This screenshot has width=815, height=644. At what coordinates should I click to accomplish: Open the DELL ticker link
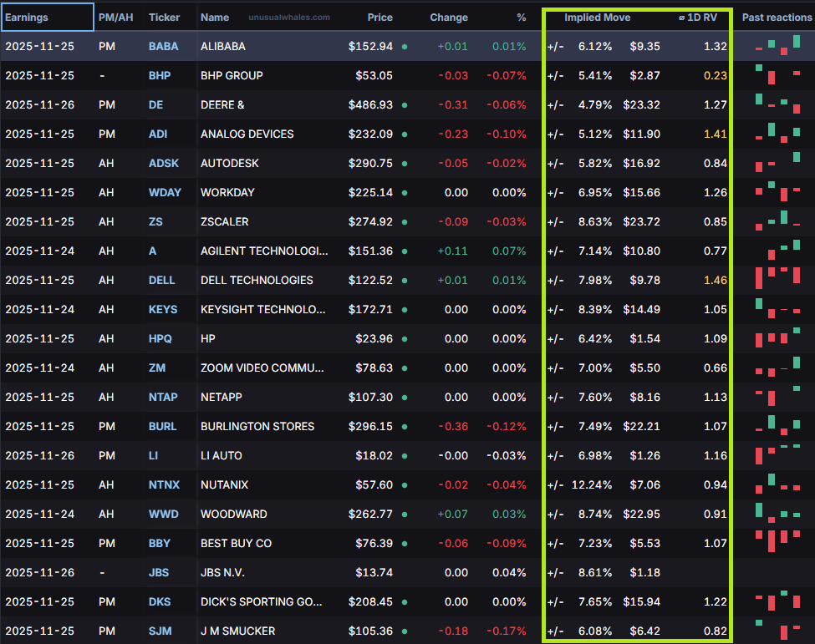pyautogui.click(x=161, y=280)
